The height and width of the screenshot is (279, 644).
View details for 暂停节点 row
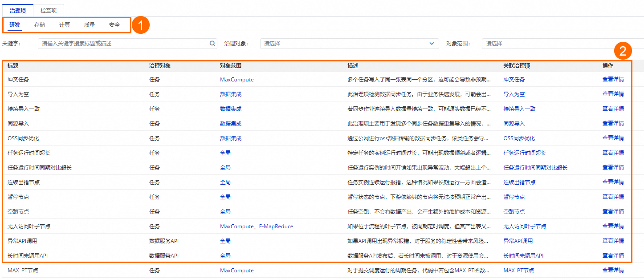(613, 197)
